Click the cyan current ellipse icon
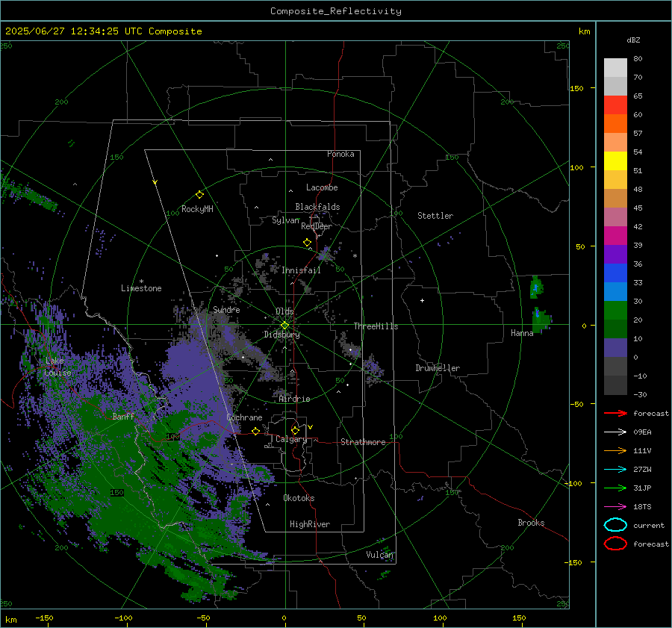The width and height of the screenshot is (672, 628). pyautogui.click(x=615, y=525)
